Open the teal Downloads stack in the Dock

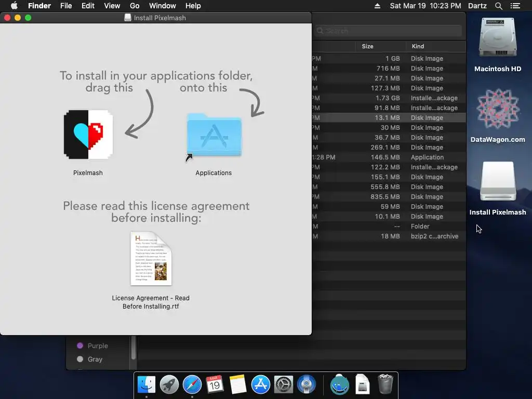pos(340,384)
